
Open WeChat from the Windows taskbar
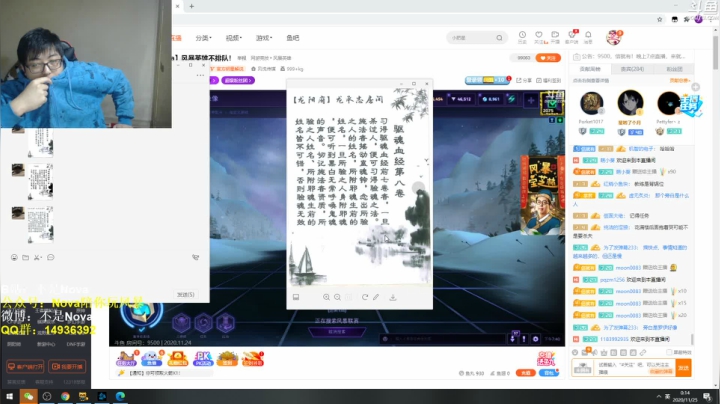coord(28,396)
